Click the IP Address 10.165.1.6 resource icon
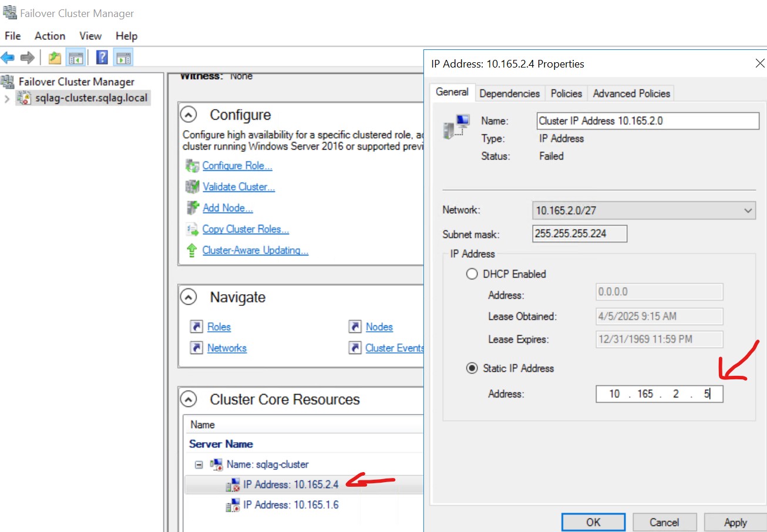Viewport: 767px width, 532px height. tap(233, 505)
